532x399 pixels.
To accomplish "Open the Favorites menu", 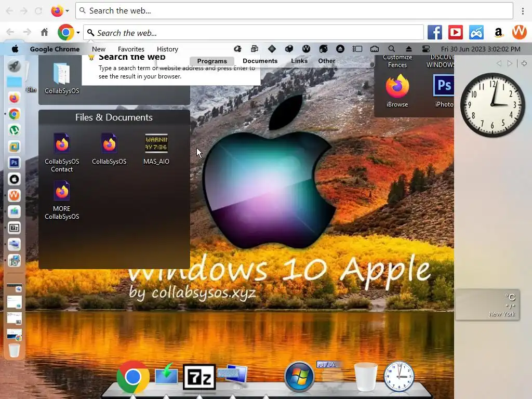I will 131,49.
